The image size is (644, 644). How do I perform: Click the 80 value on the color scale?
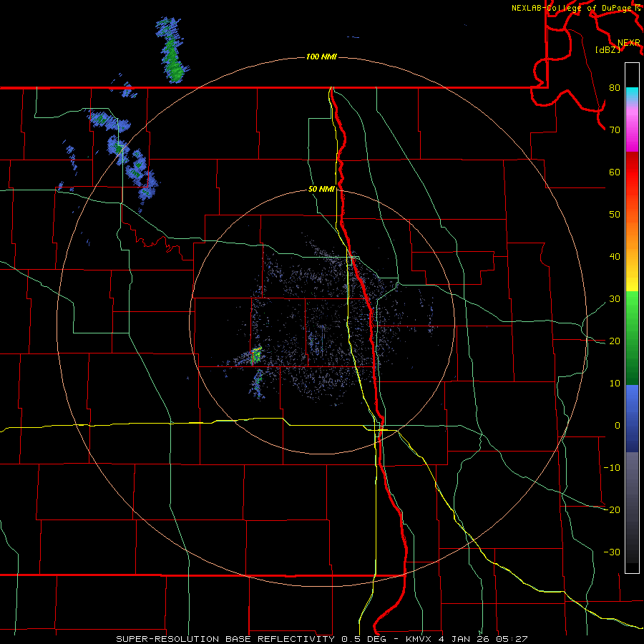(x=615, y=88)
